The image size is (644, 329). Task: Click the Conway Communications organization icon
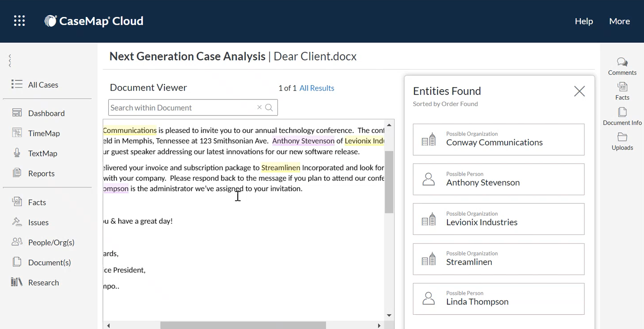coord(428,140)
